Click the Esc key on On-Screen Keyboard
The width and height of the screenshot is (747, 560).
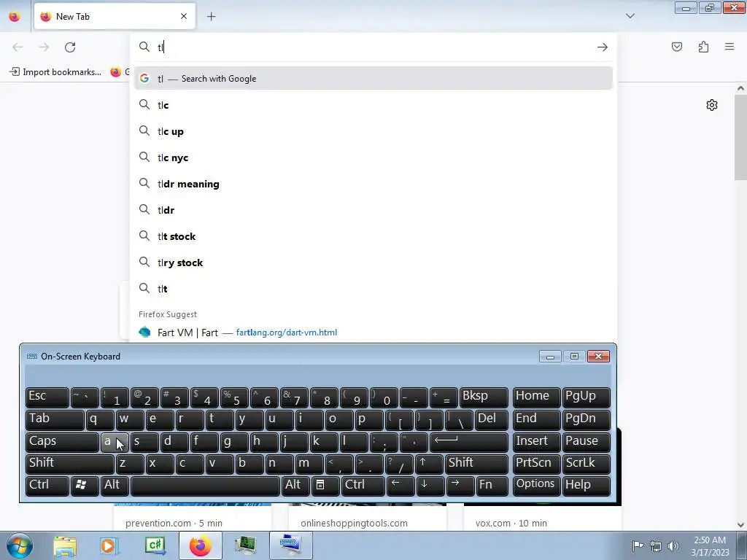point(47,397)
